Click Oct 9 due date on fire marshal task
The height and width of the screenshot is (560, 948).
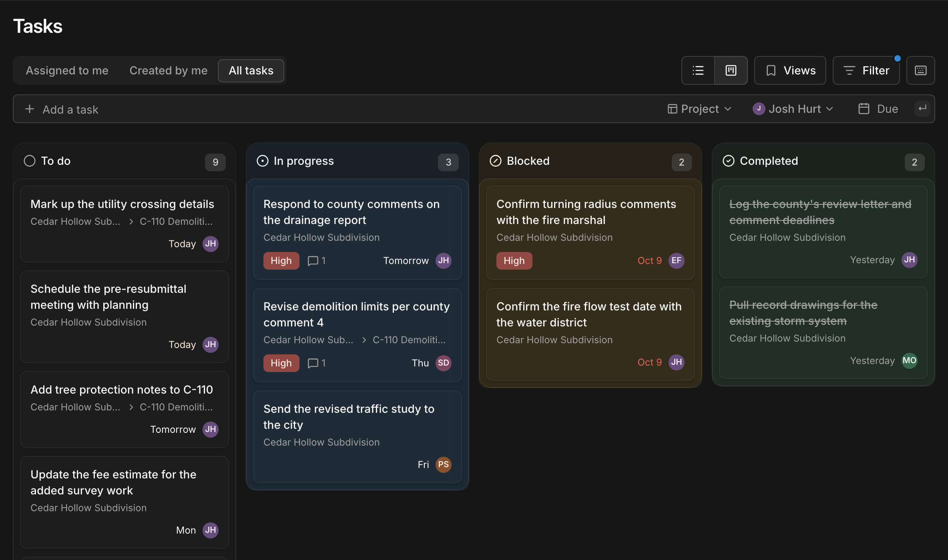pos(649,261)
